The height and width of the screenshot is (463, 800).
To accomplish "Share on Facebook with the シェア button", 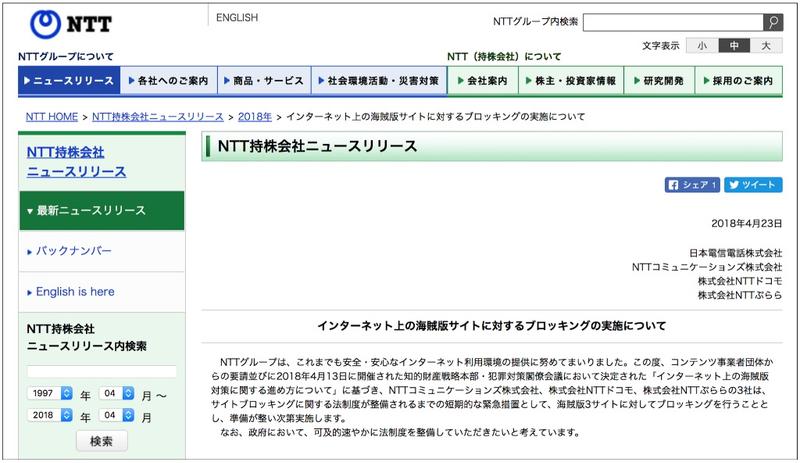I will pos(692,185).
